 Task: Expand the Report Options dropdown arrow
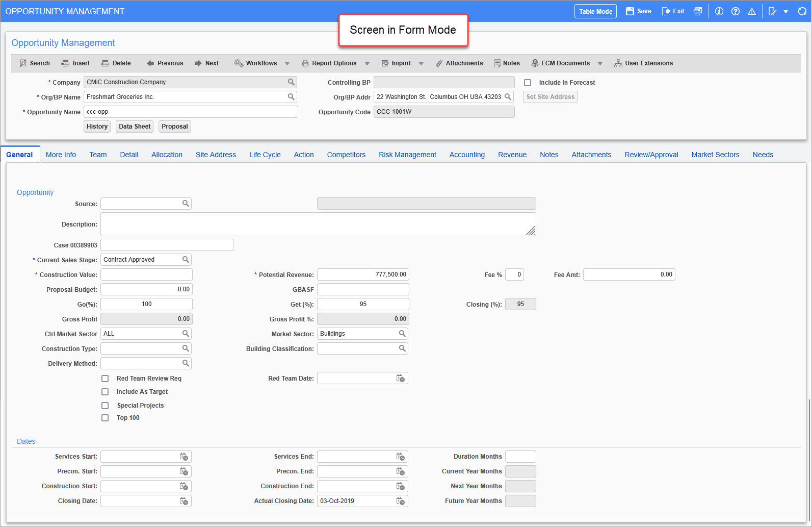[367, 64]
